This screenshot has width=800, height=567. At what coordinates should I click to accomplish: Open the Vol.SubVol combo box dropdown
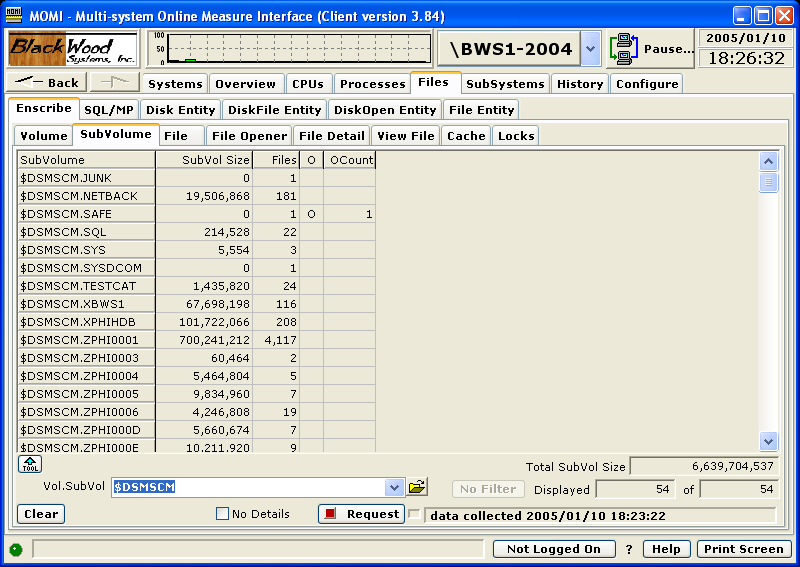(394, 487)
